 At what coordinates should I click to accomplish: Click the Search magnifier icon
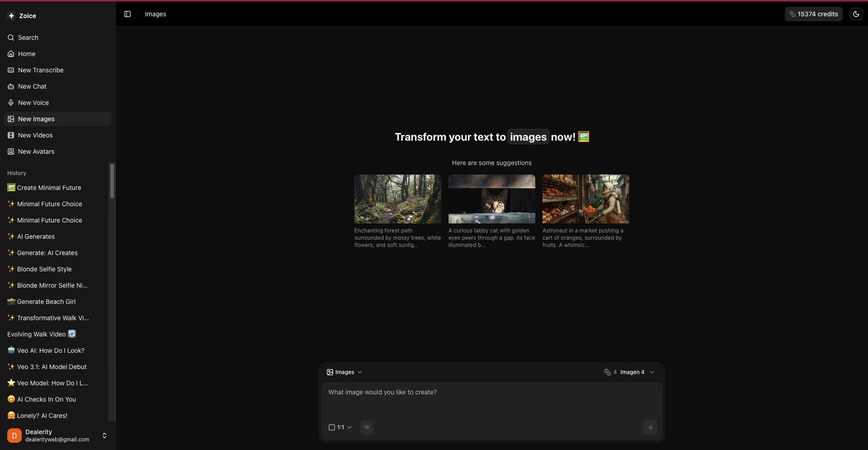tap(11, 38)
